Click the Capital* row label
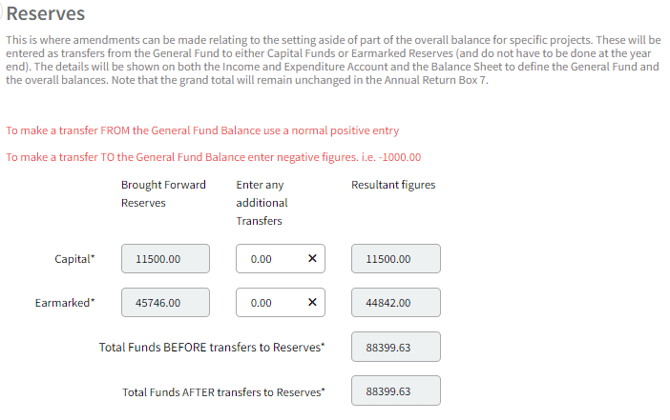The width and height of the screenshot is (670, 420). point(75,259)
